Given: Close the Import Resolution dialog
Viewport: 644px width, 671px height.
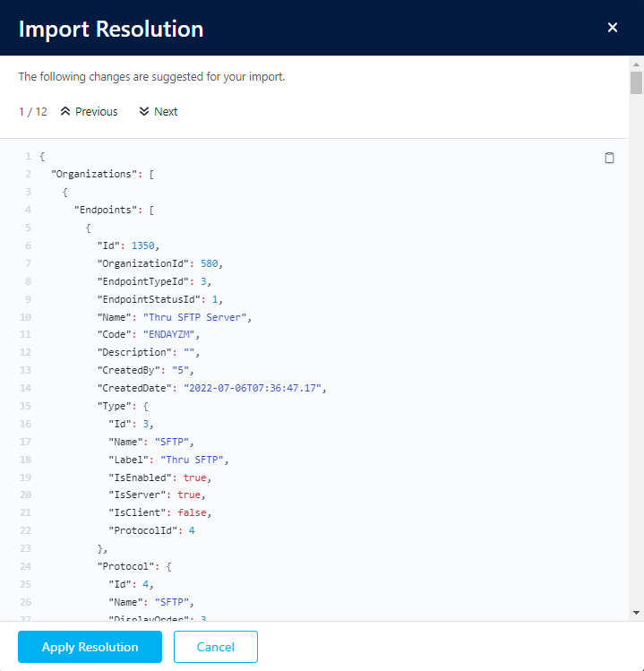Looking at the screenshot, I should point(613,28).
